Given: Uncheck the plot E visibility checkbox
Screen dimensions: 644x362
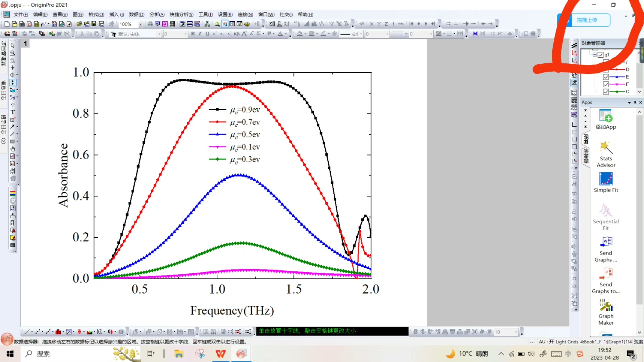Looking at the screenshot, I should coord(606,77).
